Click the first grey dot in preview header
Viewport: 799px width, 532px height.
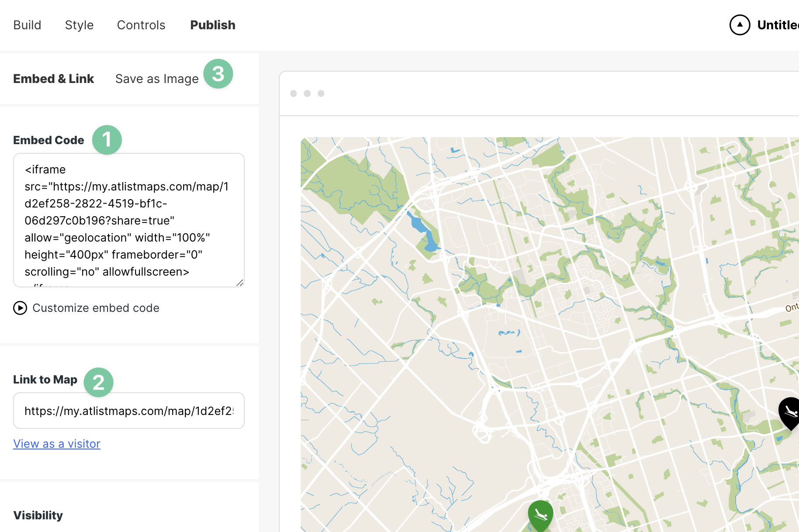coord(294,93)
